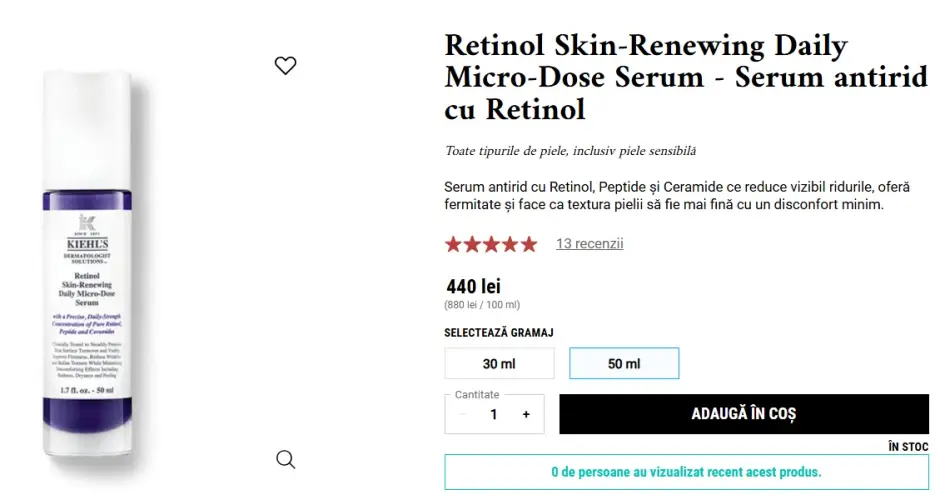Add product to wishlist with heart icon
This screenshot has width=940, height=495.
tap(285, 66)
